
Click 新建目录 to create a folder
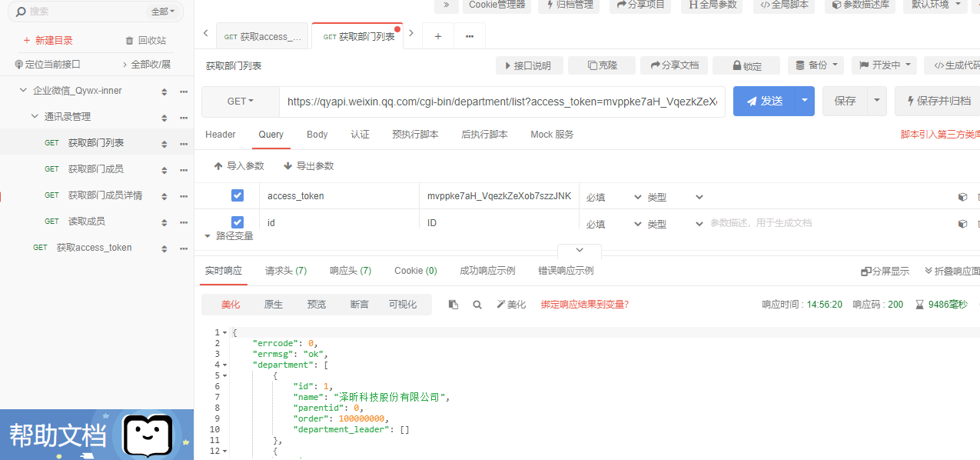(x=48, y=40)
